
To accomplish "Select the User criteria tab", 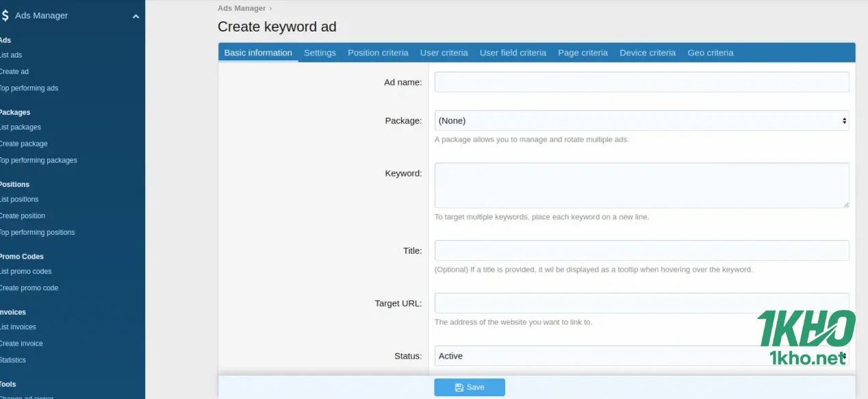I will pos(444,53).
